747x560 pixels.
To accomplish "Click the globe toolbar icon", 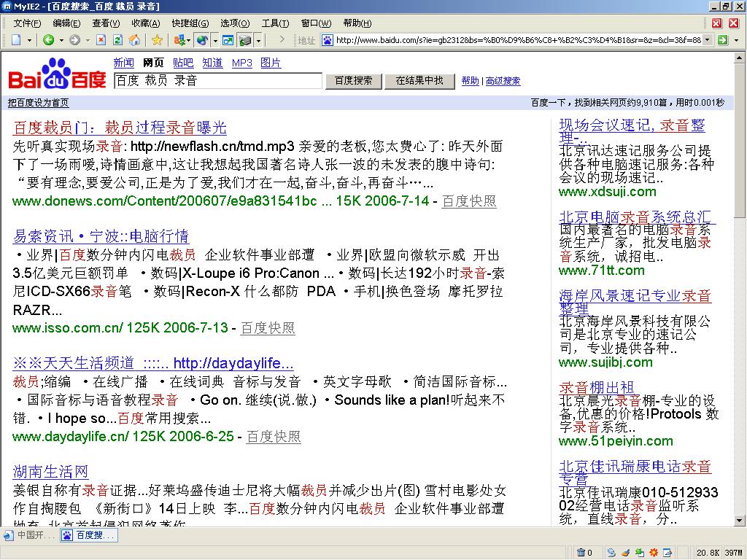I will tap(202, 40).
